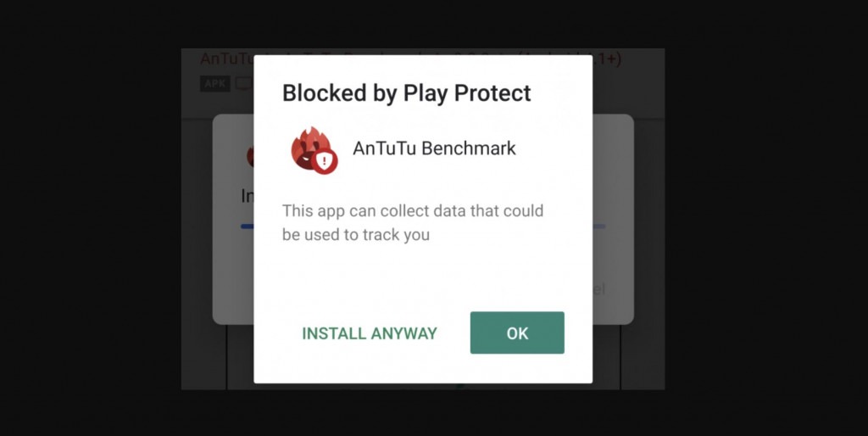868x436 pixels.
Task: Open the dimmed red AnTuTu title link
Action: point(226,59)
